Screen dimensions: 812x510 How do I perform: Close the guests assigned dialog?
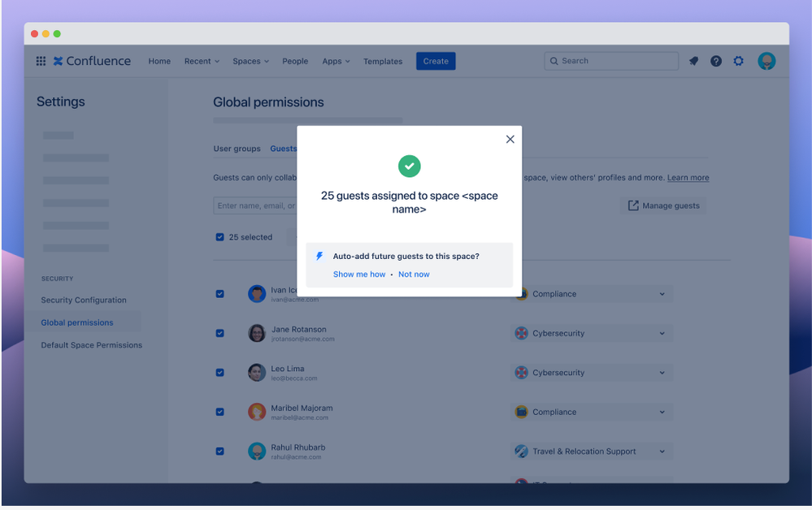click(510, 139)
